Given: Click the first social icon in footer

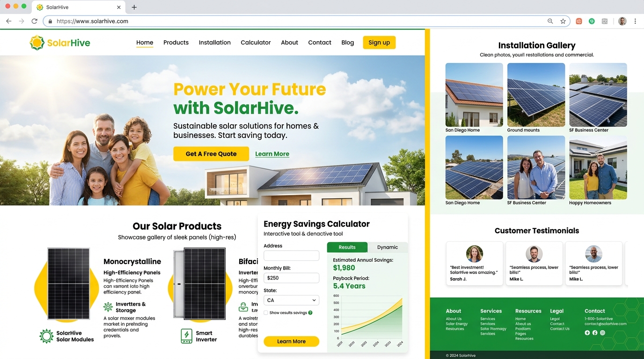Looking at the screenshot, I should [587, 333].
